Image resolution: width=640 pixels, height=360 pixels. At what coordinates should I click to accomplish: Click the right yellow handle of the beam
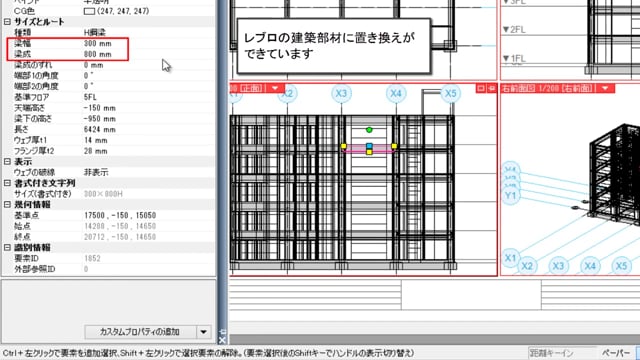tap(394, 146)
